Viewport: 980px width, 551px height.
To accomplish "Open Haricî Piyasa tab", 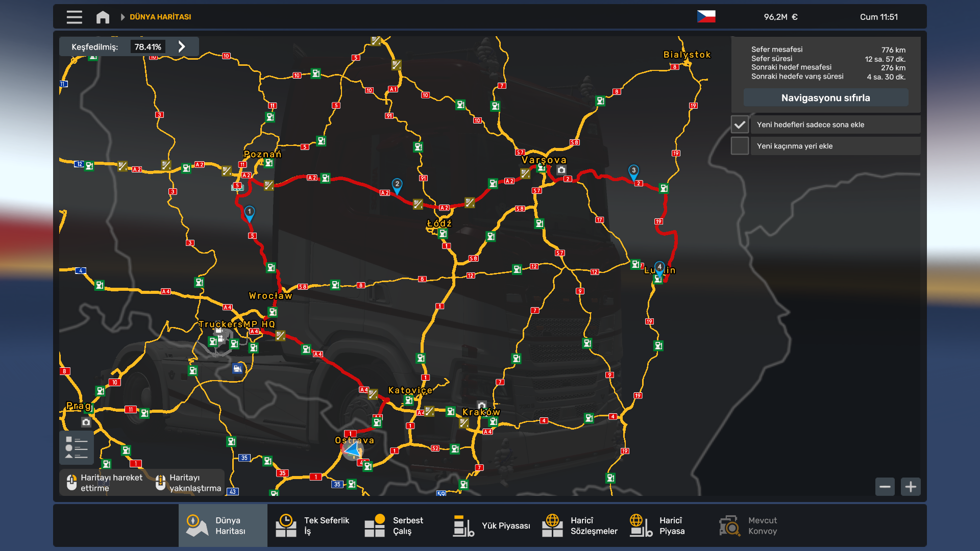I will [668, 525].
